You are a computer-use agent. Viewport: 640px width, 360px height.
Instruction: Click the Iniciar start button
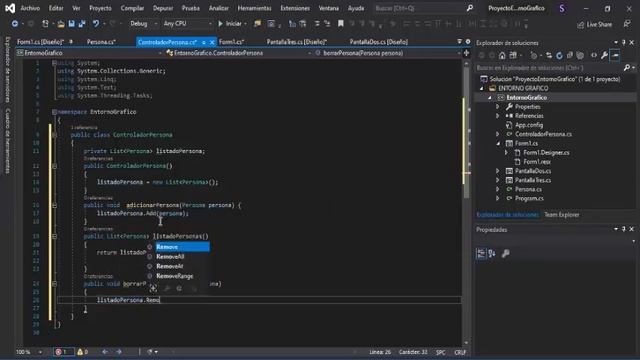click(x=229, y=24)
